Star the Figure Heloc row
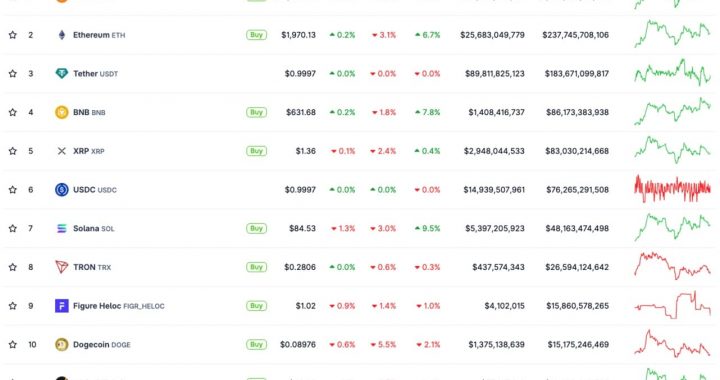Screen dimensions: 720x380 [12, 306]
